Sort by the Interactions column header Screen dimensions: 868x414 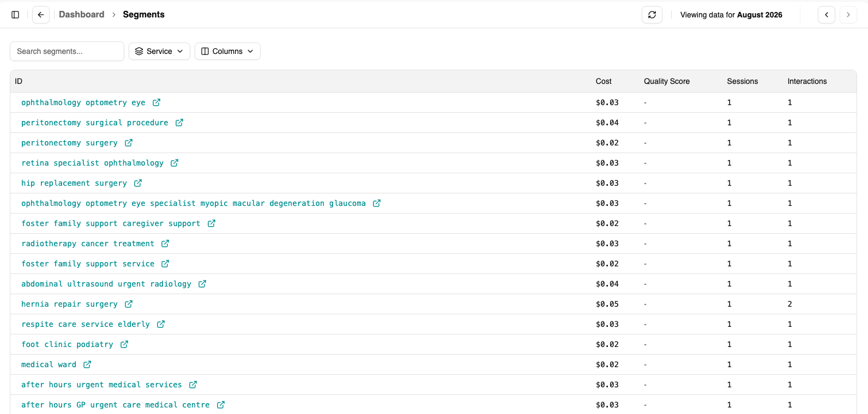(807, 81)
